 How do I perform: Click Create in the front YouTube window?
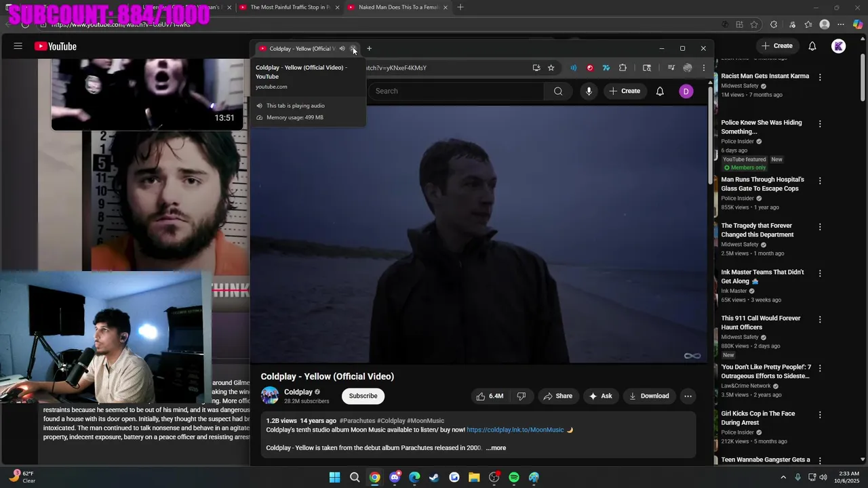tap(625, 91)
